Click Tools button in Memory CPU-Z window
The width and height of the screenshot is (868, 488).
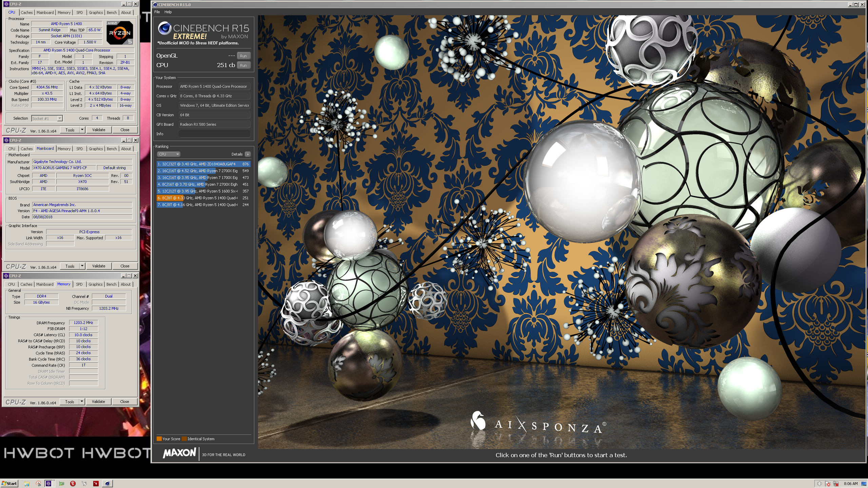point(70,402)
